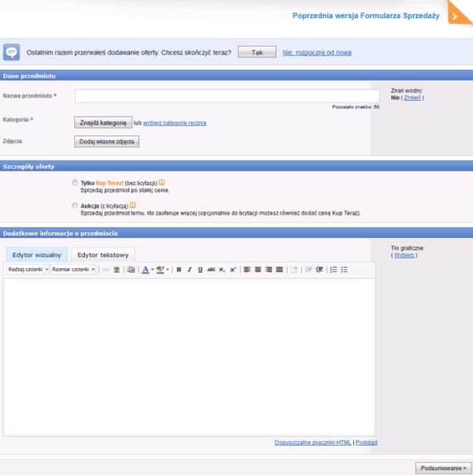This screenshot has width=473, height=476.
Task: Center align text
Action: click(x=258, y=270)
